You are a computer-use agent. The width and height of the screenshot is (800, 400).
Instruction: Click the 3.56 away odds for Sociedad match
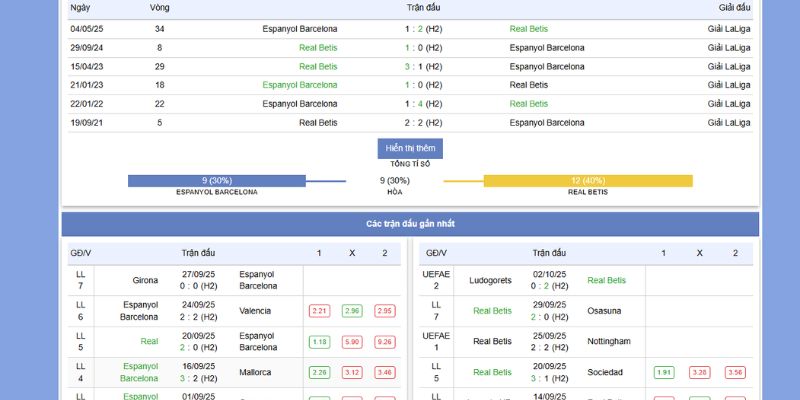tap(735, 373)
